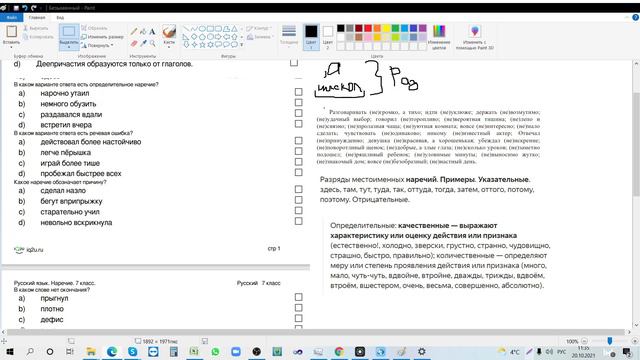Open Skype from taskbar
Image resolution: width=640 pixels, height=360 pixels.
[x=133, y=351]
